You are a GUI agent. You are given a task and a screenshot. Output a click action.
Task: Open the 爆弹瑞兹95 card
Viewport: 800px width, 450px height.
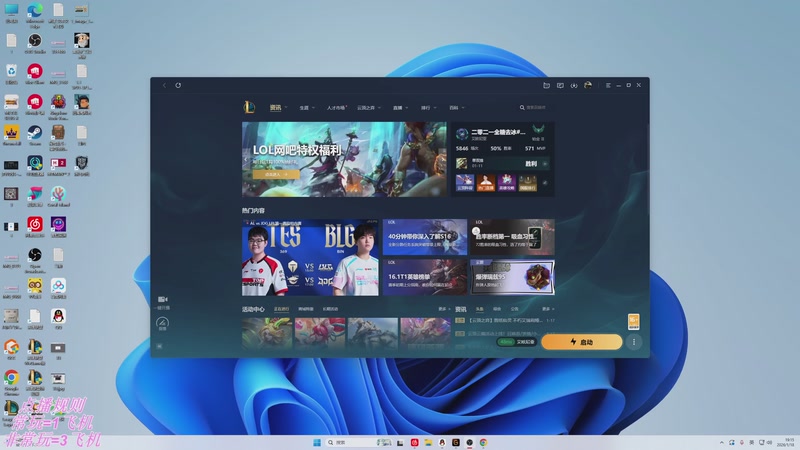tap(512, 277)
